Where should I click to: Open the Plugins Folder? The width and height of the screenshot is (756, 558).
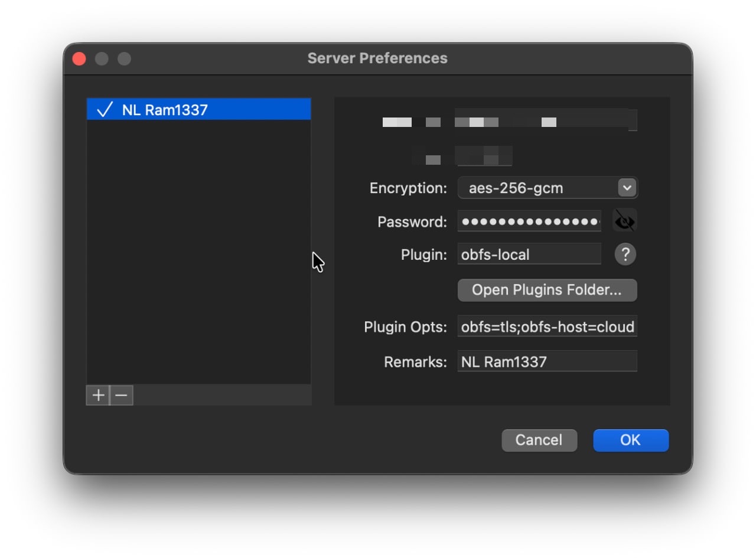tap(546, 290)
